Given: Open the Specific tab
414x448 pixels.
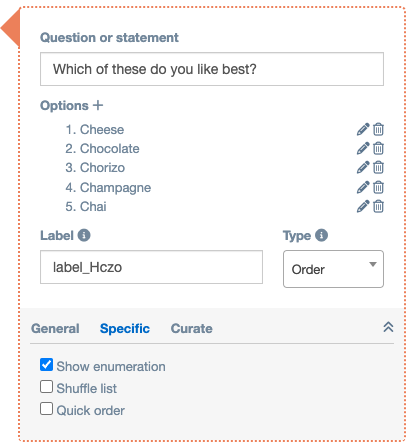Looking at the screenshot, I should (x=125, y=329).
